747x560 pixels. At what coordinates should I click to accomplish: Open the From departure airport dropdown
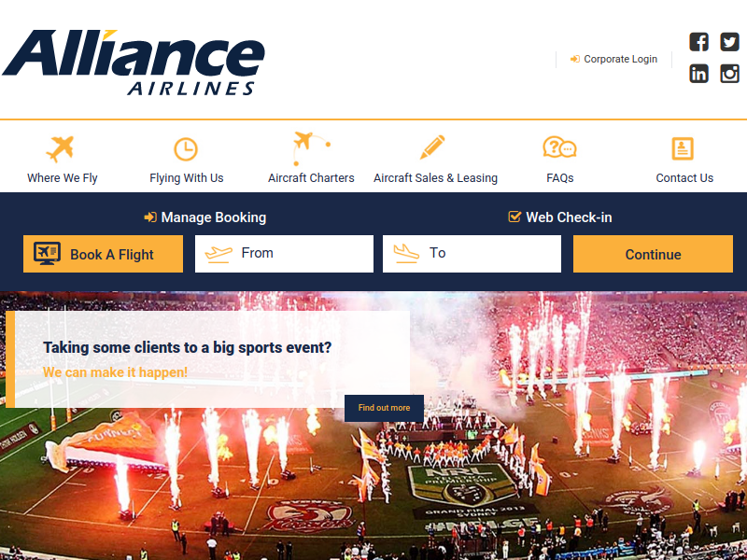[284, 254]
